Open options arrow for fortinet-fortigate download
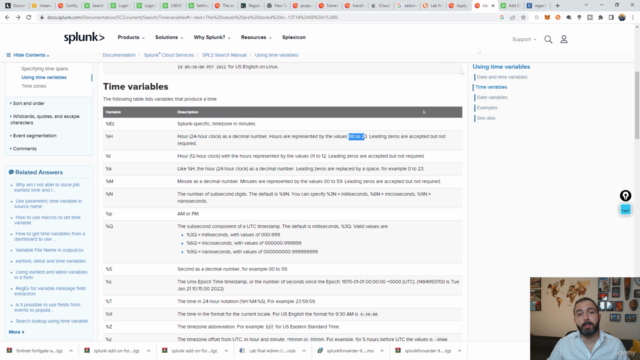This screenshot has width=640, height=360. pos(71,351)
